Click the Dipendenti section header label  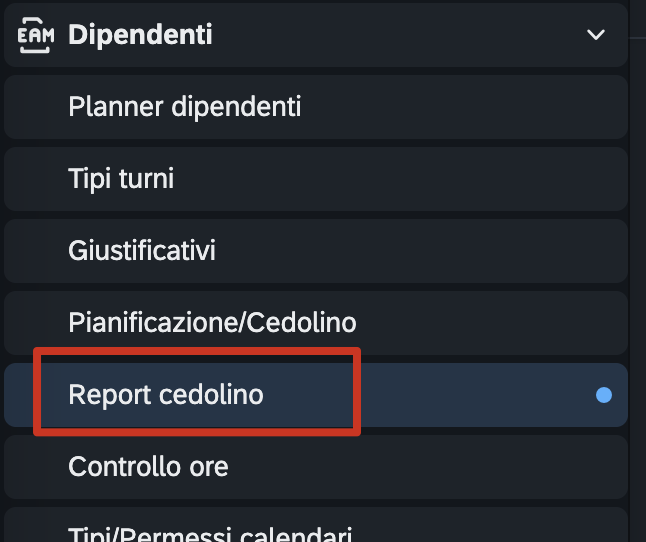click(x=140, y=35)
